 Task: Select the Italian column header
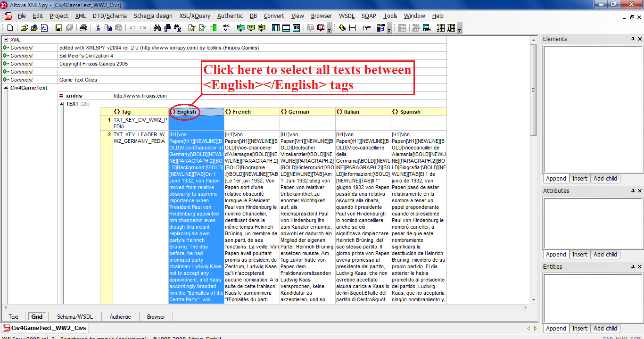[363, 112]
